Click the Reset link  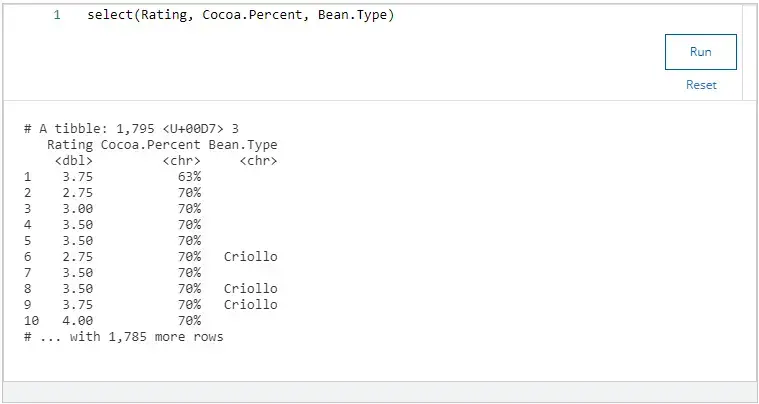click(701, 85)
